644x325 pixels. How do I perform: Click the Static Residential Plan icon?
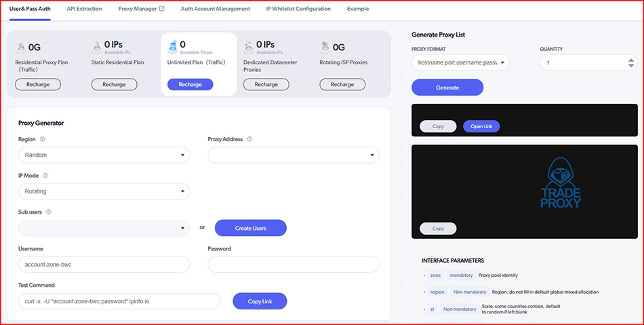pos(96,48)
